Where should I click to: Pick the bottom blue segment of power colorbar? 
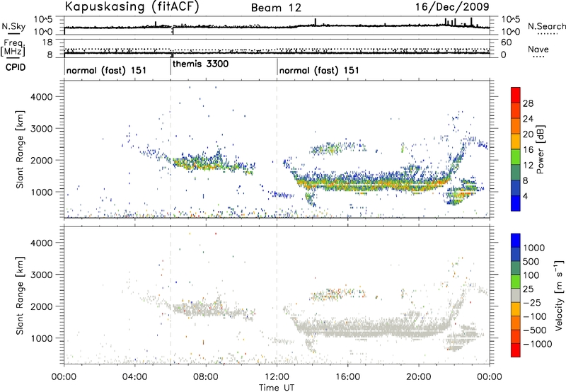coord(516,203)
